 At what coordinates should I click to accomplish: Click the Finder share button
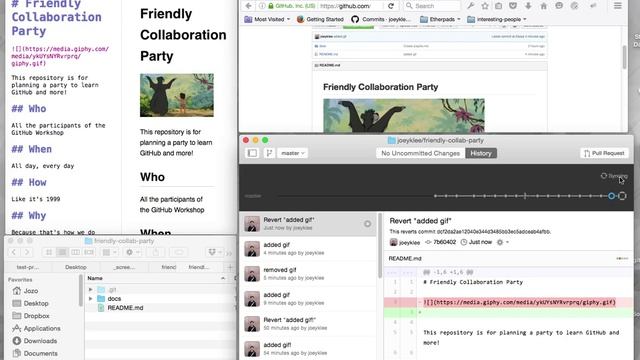click(156, 252)
